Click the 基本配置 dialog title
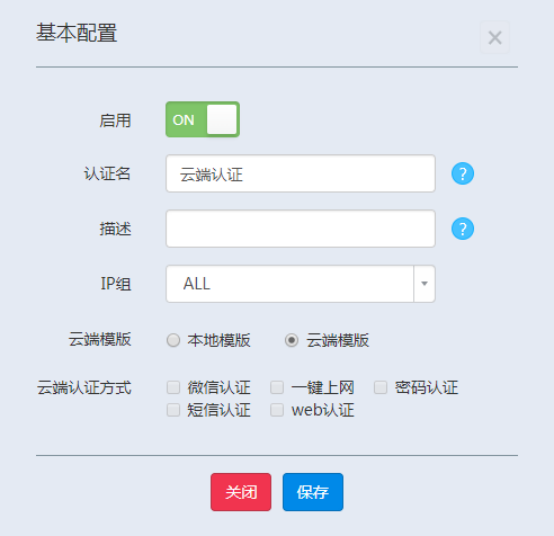This screenshot has width=554, height=536. 77,33
